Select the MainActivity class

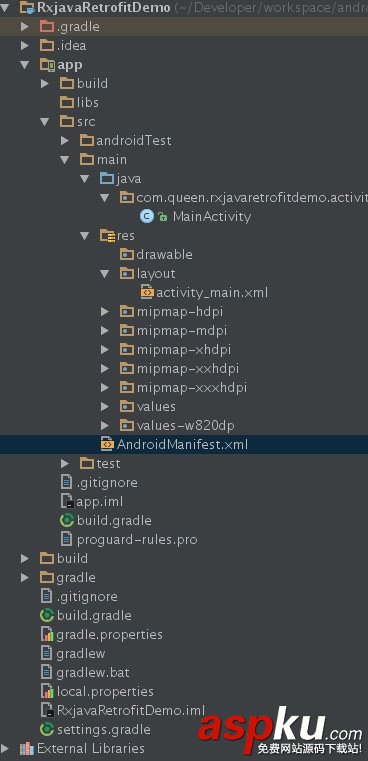pyautogui.click(x=212, y=216)
